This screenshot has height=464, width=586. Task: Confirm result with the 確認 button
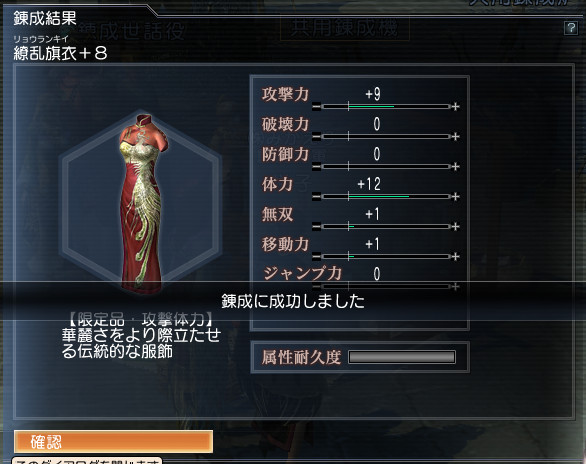pyautogui.click(x=114, y=442)
